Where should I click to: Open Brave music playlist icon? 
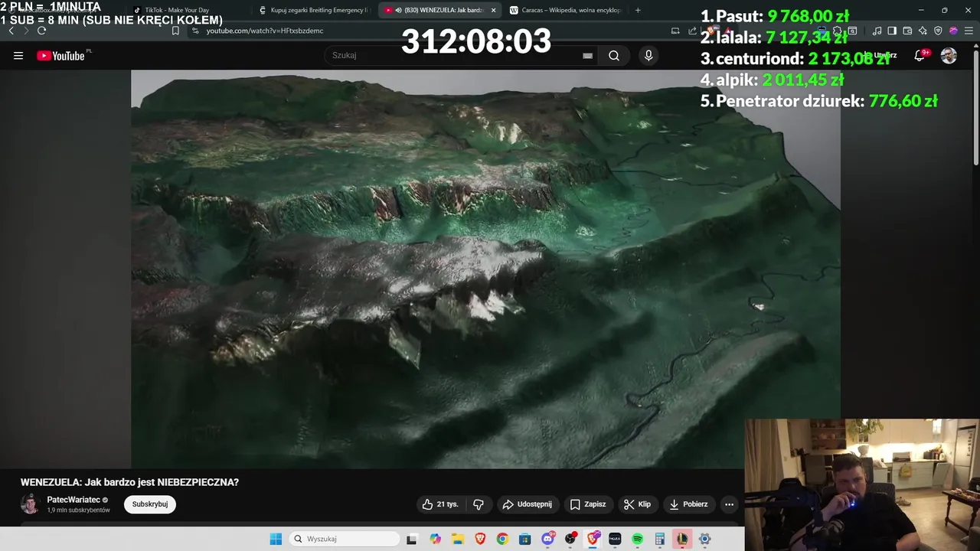click(x=877, y=31)
